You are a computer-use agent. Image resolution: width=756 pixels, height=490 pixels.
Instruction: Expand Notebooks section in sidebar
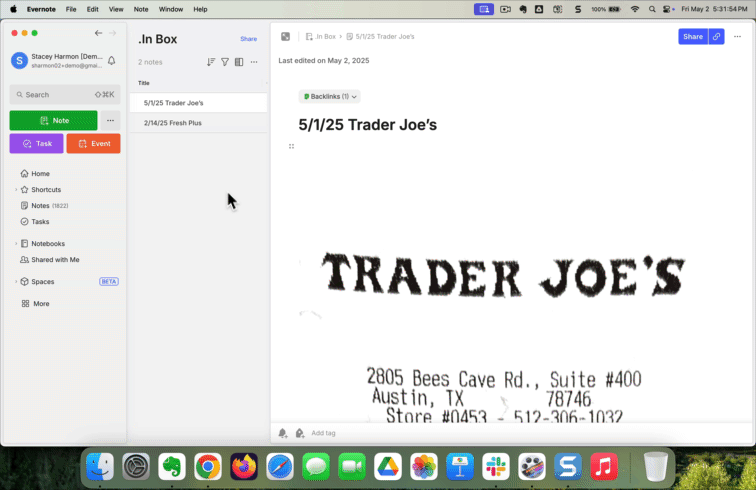15,244
